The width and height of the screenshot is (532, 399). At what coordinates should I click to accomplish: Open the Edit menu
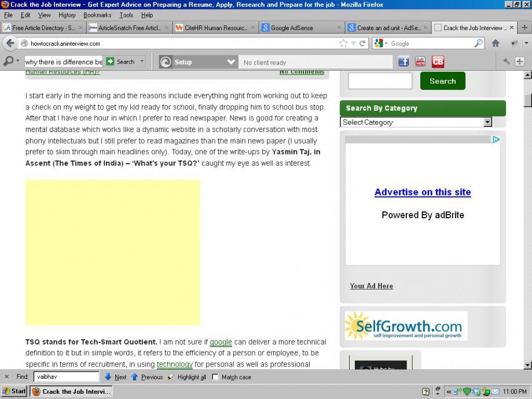tap(25, 15)
